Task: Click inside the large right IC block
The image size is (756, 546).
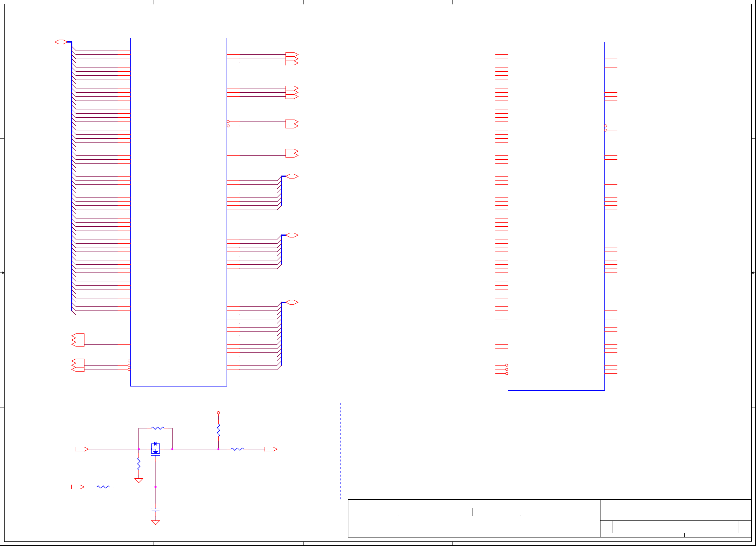Action: (x=556, y=216)
